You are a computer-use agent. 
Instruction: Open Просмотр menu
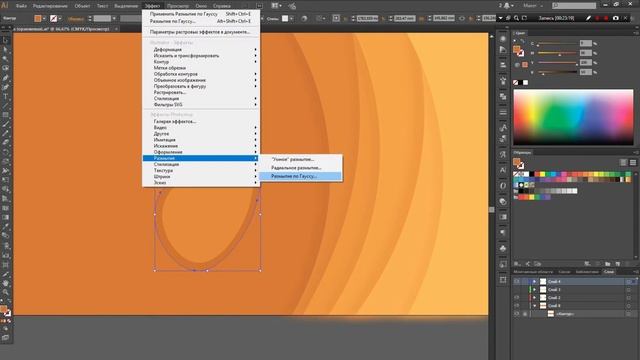coord(178,6)
